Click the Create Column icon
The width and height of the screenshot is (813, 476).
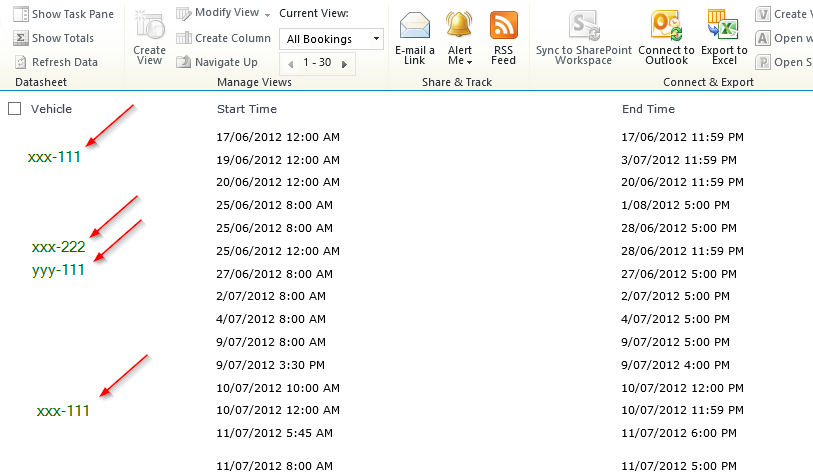184,38
